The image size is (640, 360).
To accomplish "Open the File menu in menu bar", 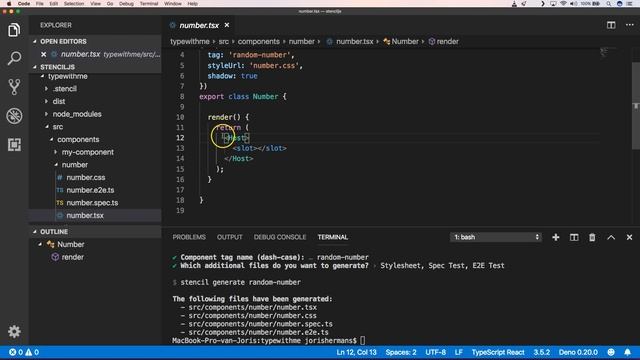I will 40,3.
